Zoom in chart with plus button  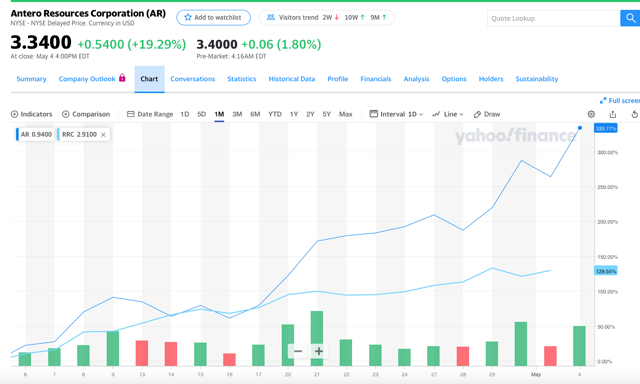coord(319,351)
